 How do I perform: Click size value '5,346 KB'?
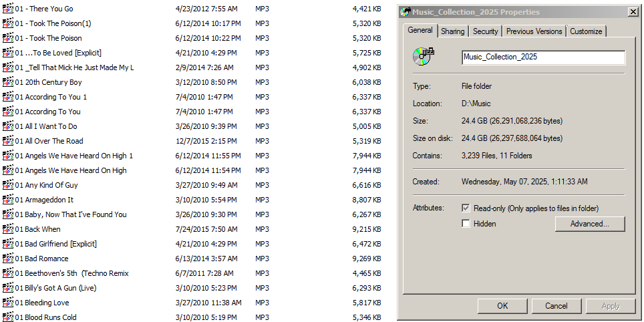(366, 317)
